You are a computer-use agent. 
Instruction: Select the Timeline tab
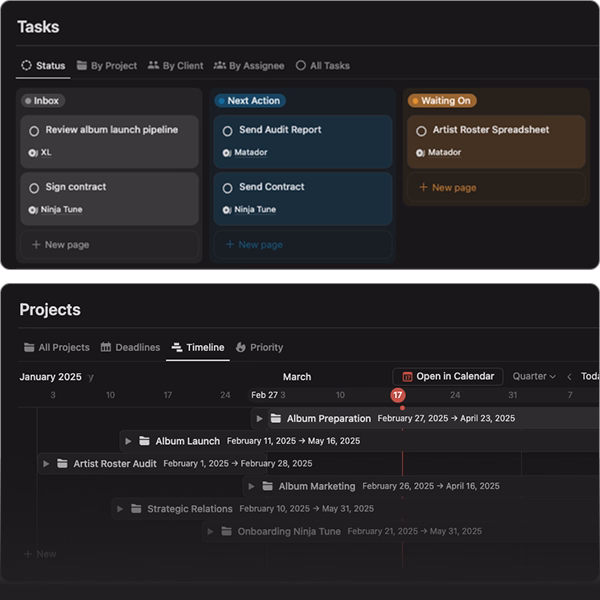point(198,347)
